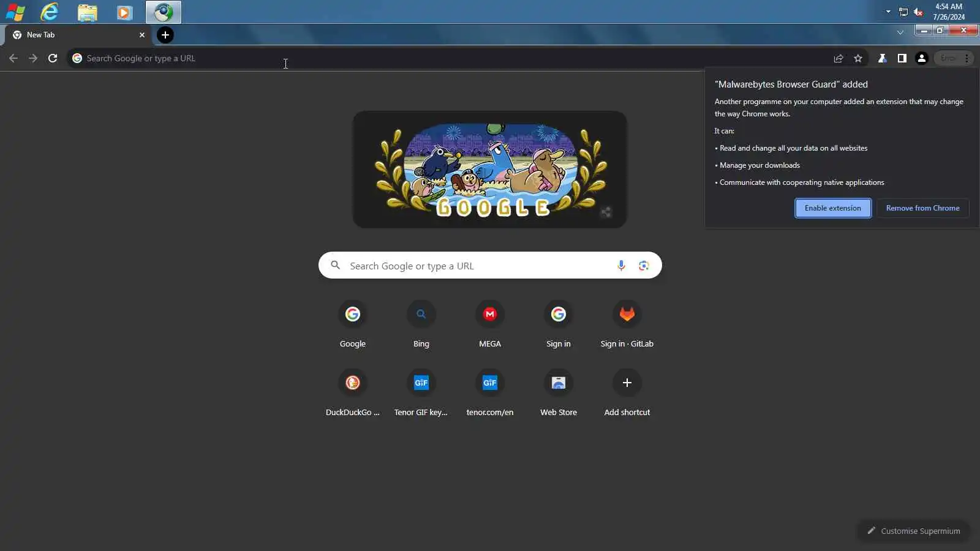This screenshot has width=980, height=551.
Task: Reload the current page
Action: click(x=53, y=58)
